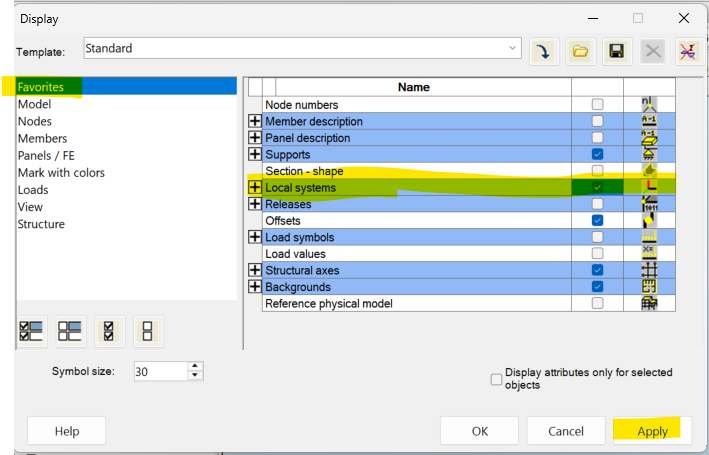This screenshot has height=455, width=709.
Task: Click the blue arrow icon beside the Template box
Action: click(x=544, y=51)
